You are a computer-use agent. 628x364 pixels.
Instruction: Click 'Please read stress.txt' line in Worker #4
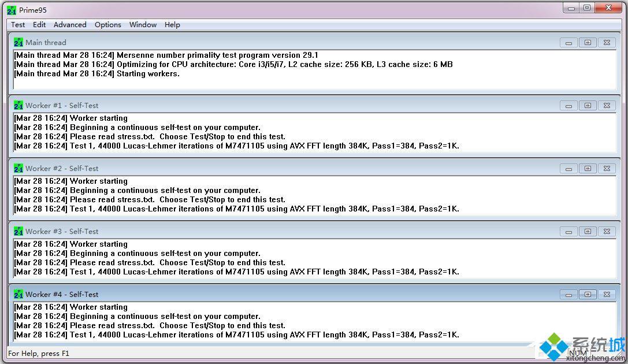[x=150, y=325]
